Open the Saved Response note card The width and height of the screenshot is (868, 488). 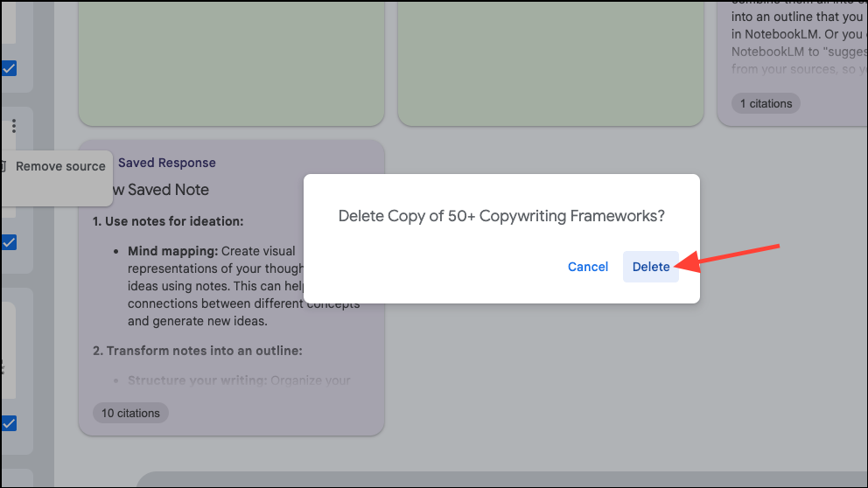click(231, 288)
